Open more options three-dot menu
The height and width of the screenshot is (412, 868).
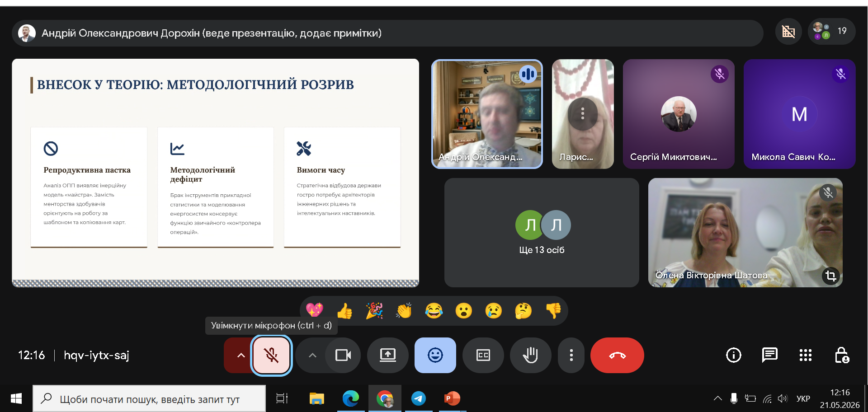571,356
